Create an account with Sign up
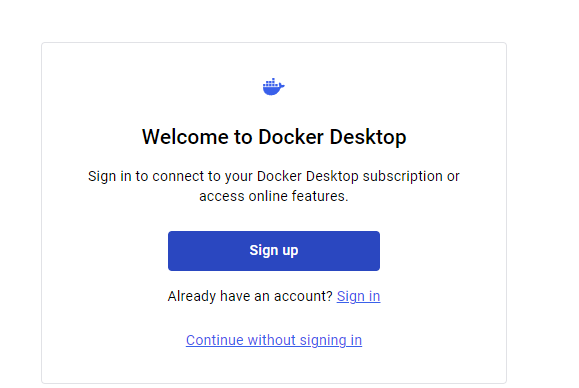Image resolution: width=579 pixels, height=388 pixels. point(274,251)
